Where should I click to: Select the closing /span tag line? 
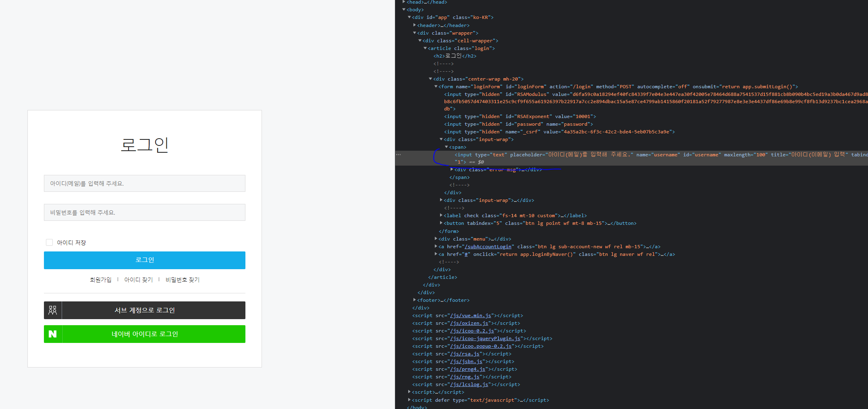[x=459, y=177]
